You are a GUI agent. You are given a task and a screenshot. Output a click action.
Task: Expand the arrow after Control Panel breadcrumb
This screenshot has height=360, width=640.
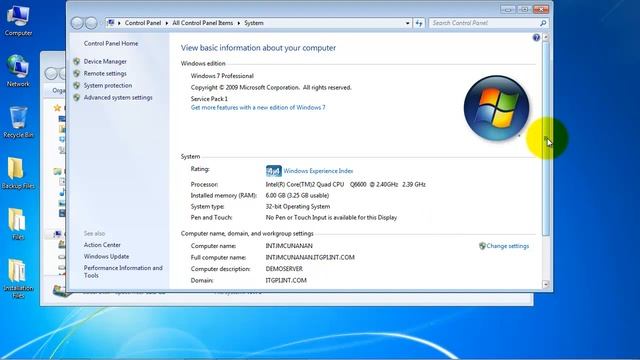tap(167, 23)
